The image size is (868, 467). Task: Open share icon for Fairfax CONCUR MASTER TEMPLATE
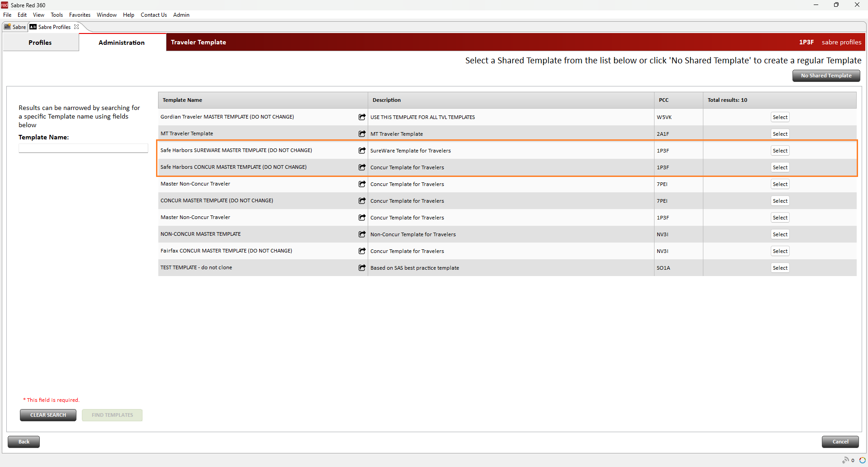click(362, 251)
